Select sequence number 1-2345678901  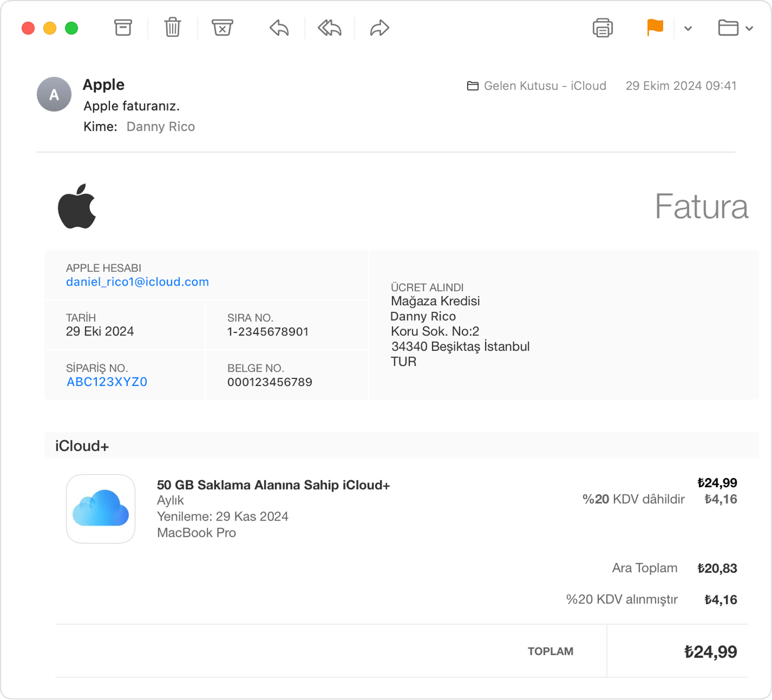point(268,331)
